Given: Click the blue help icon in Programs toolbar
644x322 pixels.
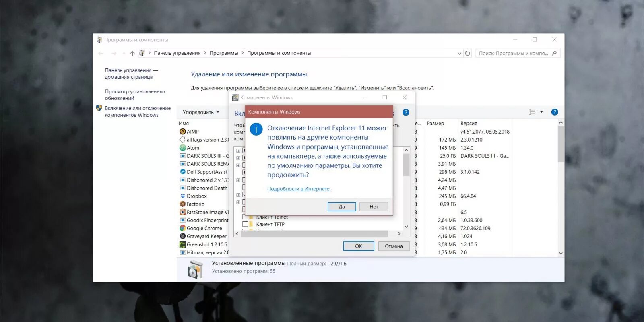Looking at the screenshot, I should point(555,112).
